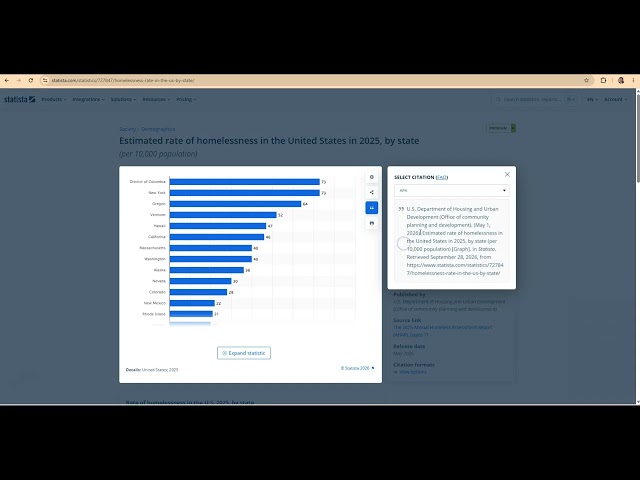Click the Washington bar in chart
640x480 pixels.
[x=211, y=259]
